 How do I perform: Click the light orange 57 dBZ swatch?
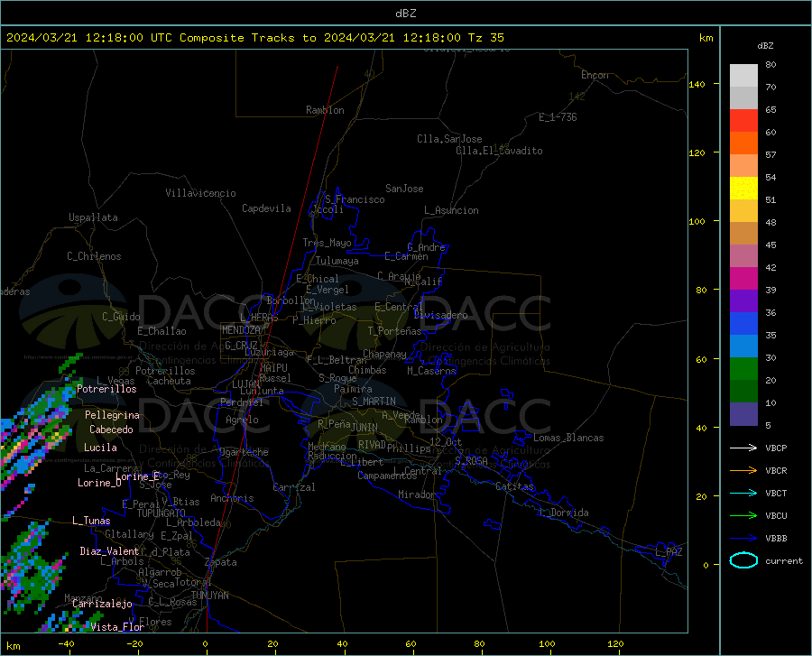pos(743,166)
